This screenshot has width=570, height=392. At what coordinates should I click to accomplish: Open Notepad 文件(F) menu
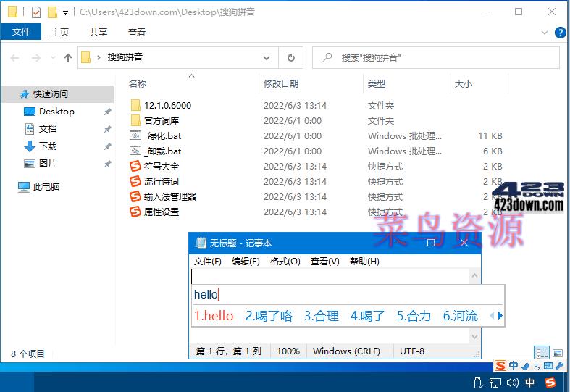coord(208,262)
